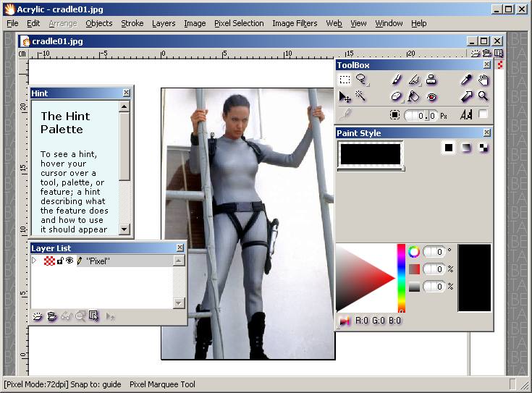The width and height of the screenshot is (532, 393).
Task: Click new layer icon right of ruler
Action: click(x=476, y=54)
